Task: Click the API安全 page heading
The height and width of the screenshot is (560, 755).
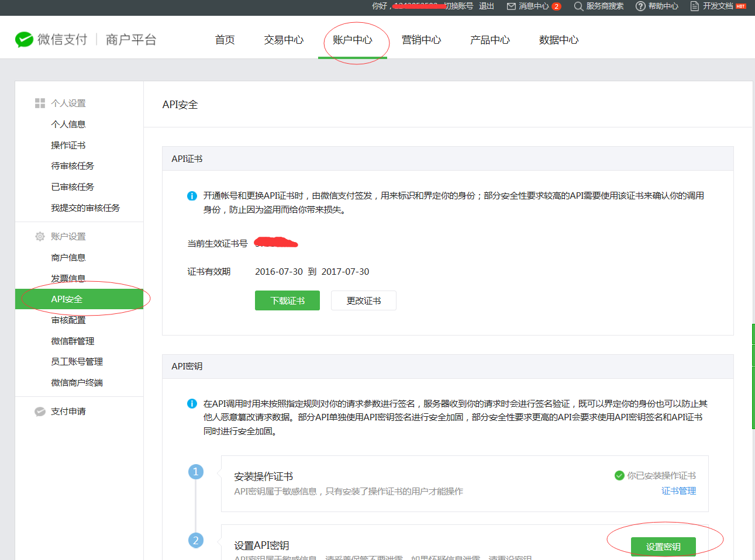Action: [180, 105]
